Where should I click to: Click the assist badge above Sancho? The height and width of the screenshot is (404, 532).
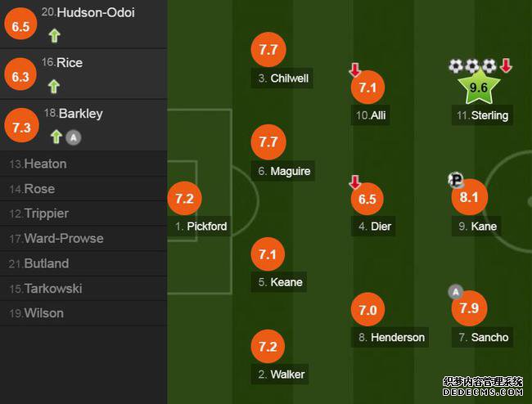click(456, 291)
